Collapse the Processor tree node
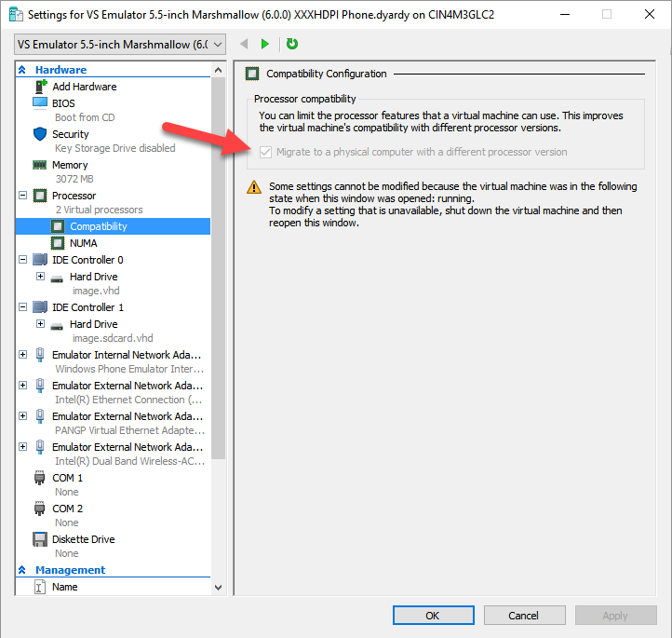 coord(23,196)
